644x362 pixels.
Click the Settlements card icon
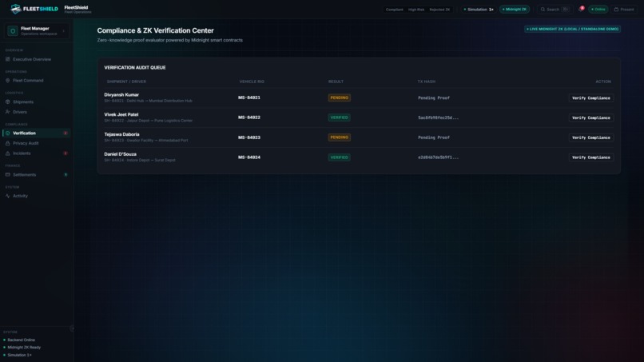(7, 175)
